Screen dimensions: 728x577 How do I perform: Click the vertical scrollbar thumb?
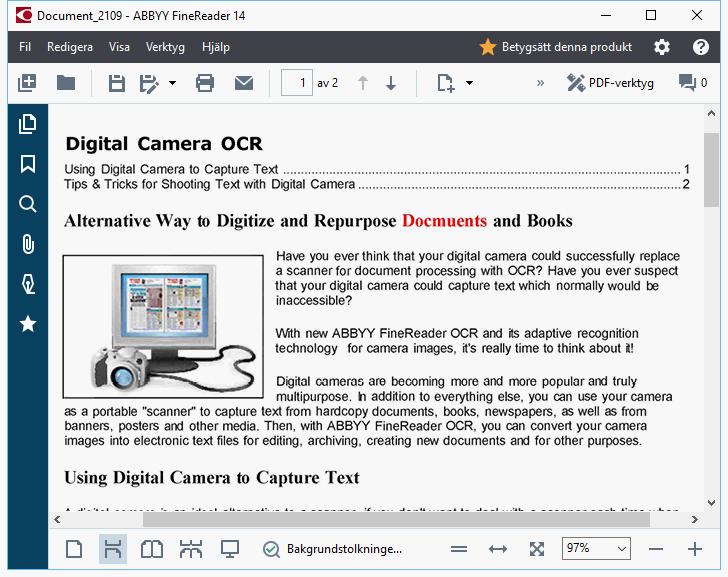[x=711, y=169]
